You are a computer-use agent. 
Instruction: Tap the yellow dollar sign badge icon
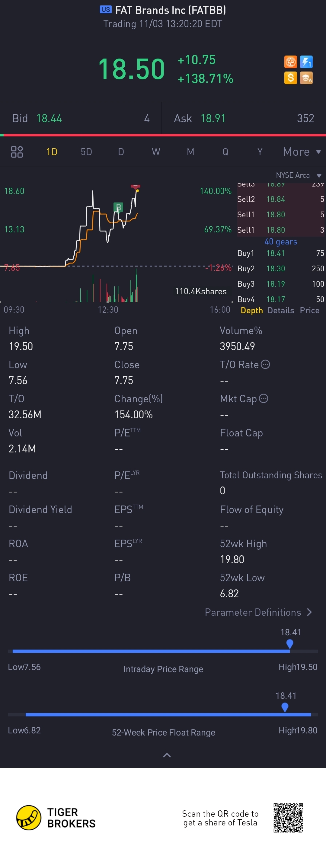[290, 78]
